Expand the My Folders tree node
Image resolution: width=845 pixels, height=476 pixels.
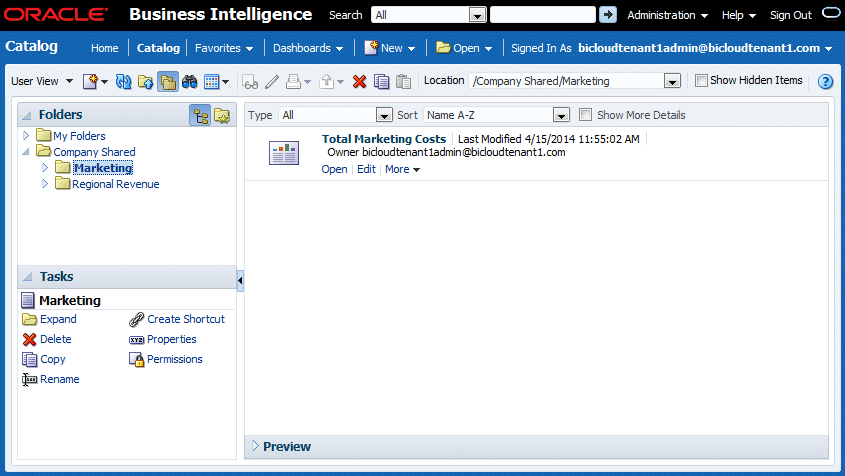coord(26,136)
